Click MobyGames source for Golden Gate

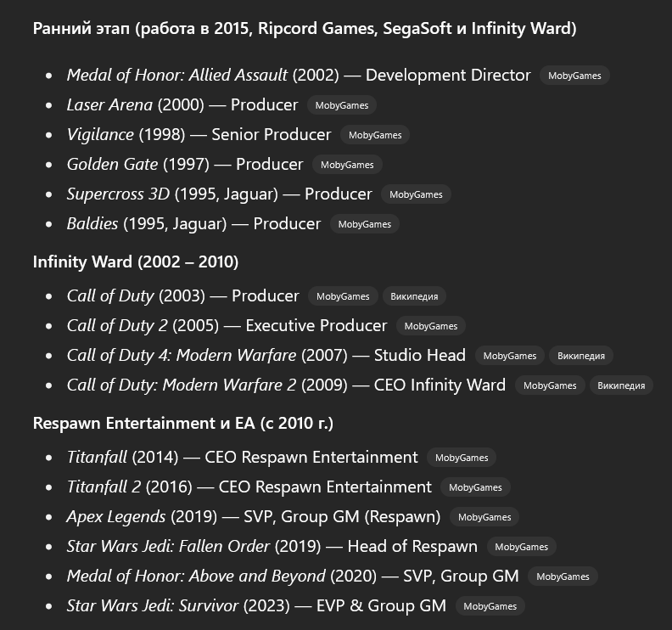coord(347,165)
